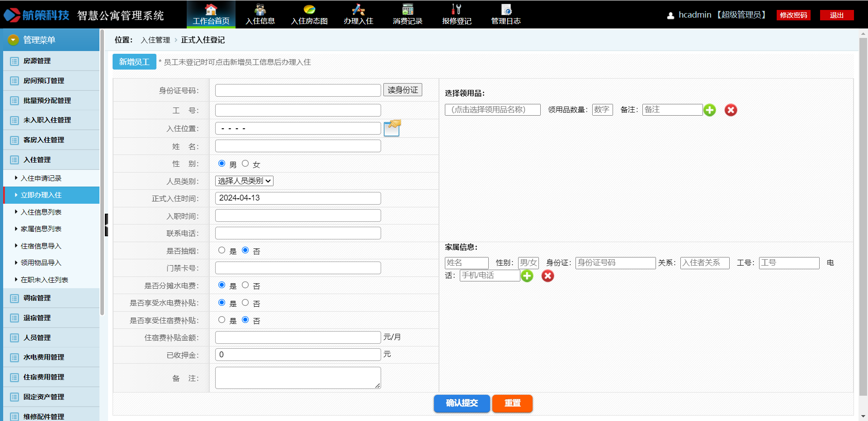Remove 家属信息 row with red X
Screen dimensions: 868x421
coord(547,276)
